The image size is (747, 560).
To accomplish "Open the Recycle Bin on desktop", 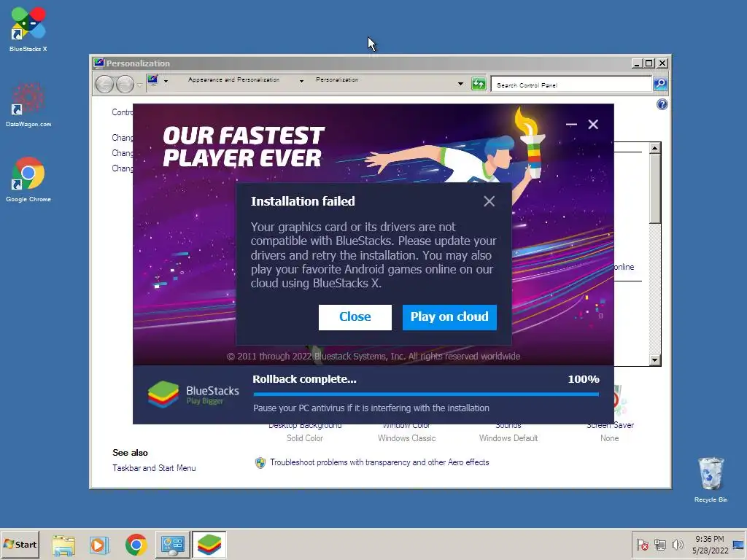I will coord(711,480).
